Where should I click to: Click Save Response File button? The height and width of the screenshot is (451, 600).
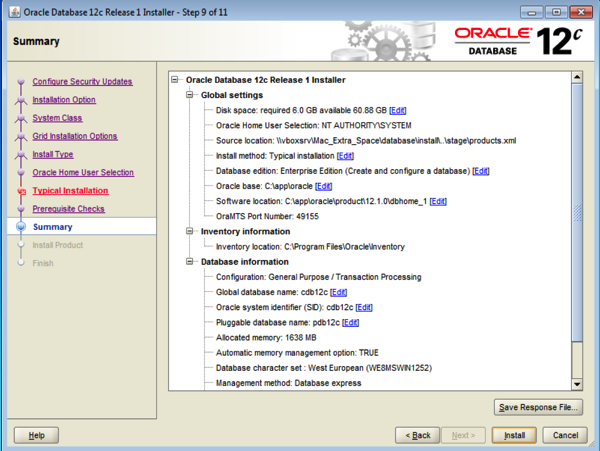pyautogui.click(x=539, y=407)
